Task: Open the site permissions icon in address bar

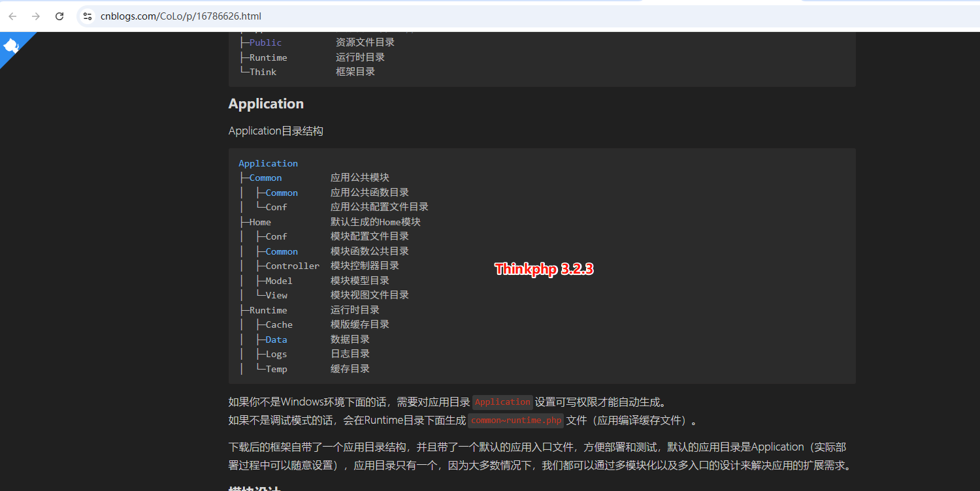Action: [87, 16]
